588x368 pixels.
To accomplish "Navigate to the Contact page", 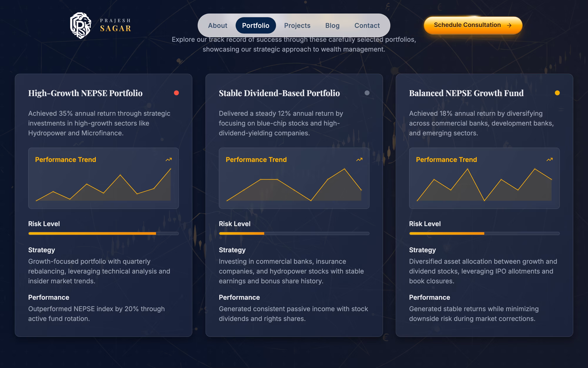I will (367, 26).
